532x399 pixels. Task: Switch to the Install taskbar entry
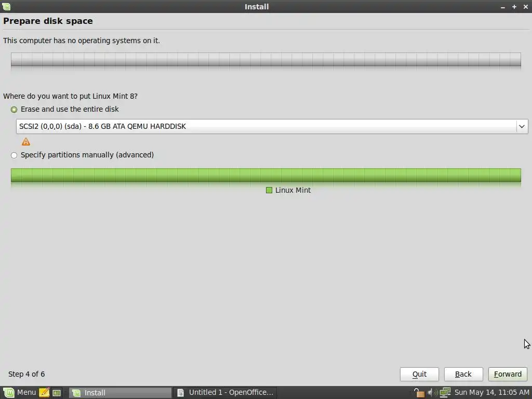(121, 393)
